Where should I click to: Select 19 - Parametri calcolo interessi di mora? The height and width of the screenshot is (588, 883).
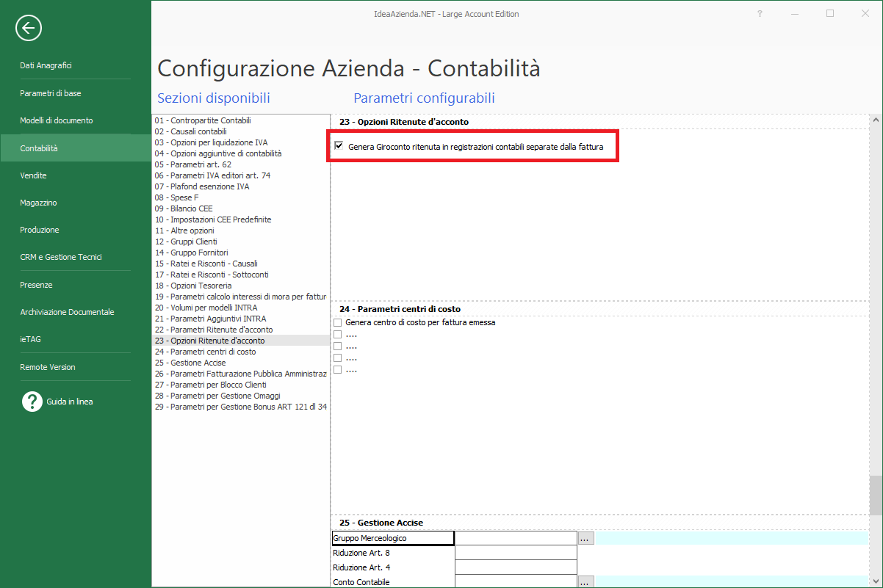(x=240, y=297)
